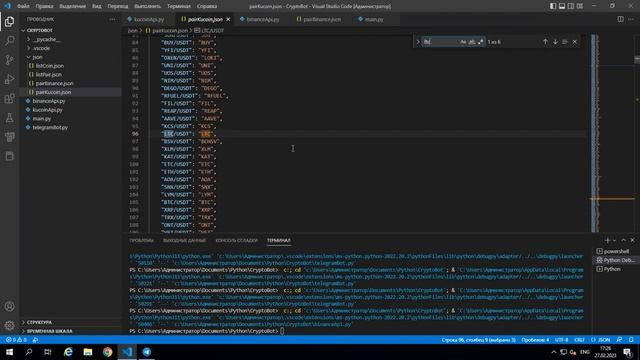Open the Explorer view in activity bar
640x360 pixels.
pyautogui.click(x=9, y=22)
